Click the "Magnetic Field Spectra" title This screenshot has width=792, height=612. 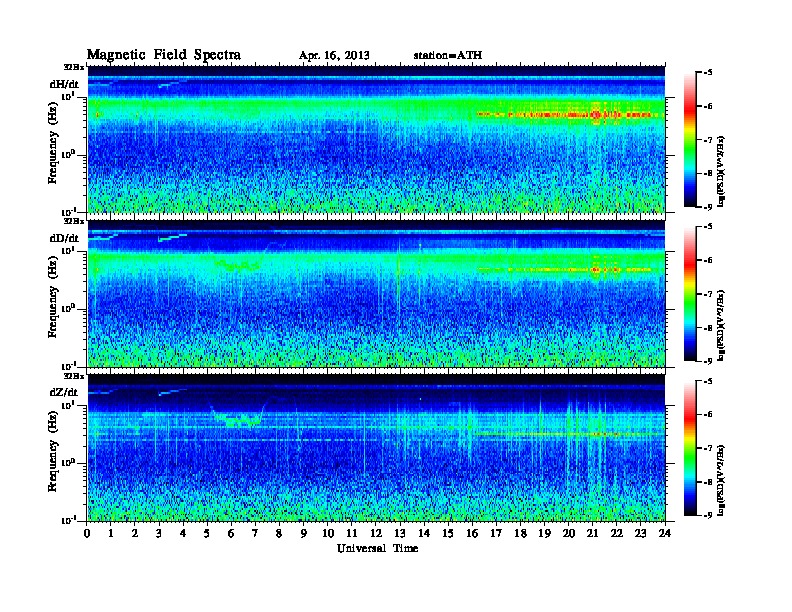click(x=164, y=55)
